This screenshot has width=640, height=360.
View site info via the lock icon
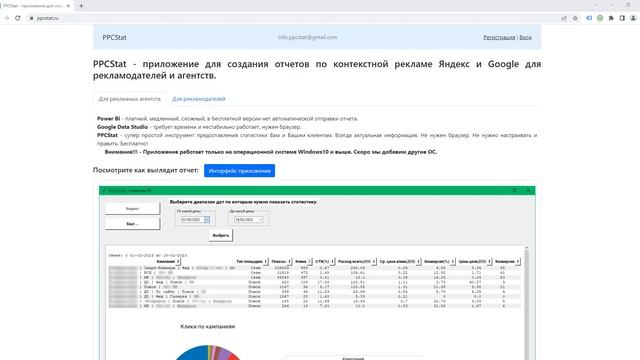pos(31,18)
